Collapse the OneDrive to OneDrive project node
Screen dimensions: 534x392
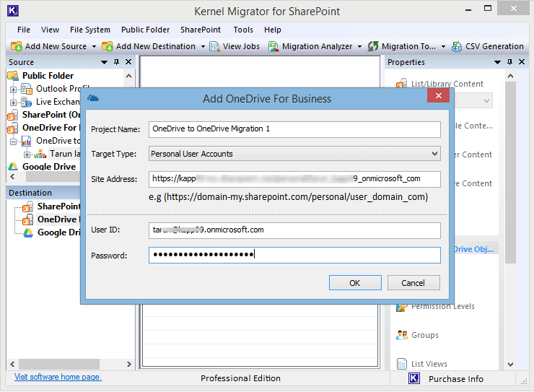(13, 141)
